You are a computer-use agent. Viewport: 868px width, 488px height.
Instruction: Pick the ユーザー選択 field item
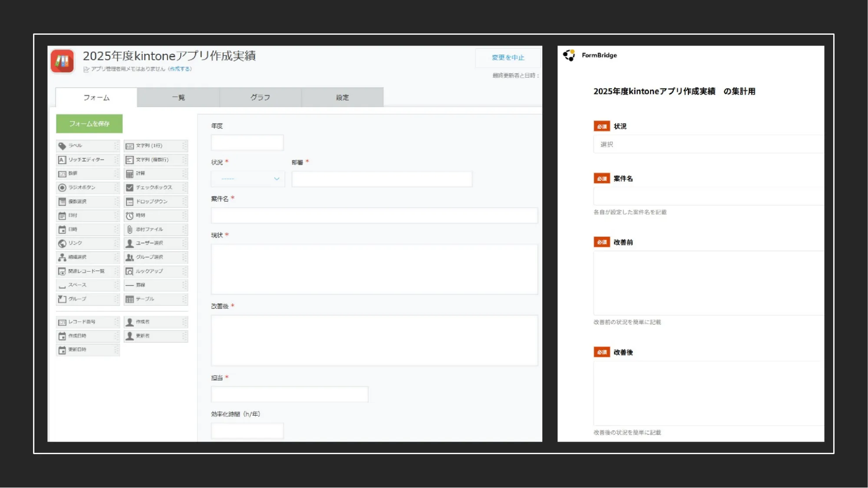(x=156, y=243)
